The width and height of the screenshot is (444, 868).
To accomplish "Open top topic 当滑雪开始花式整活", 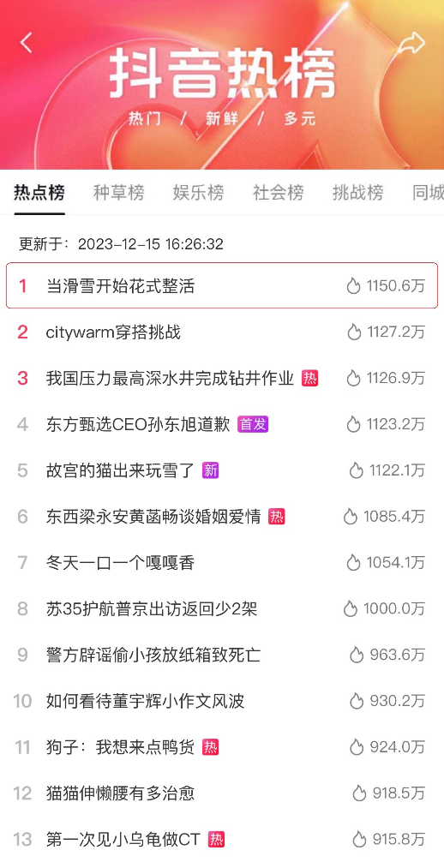I will (x=222, y=285).
